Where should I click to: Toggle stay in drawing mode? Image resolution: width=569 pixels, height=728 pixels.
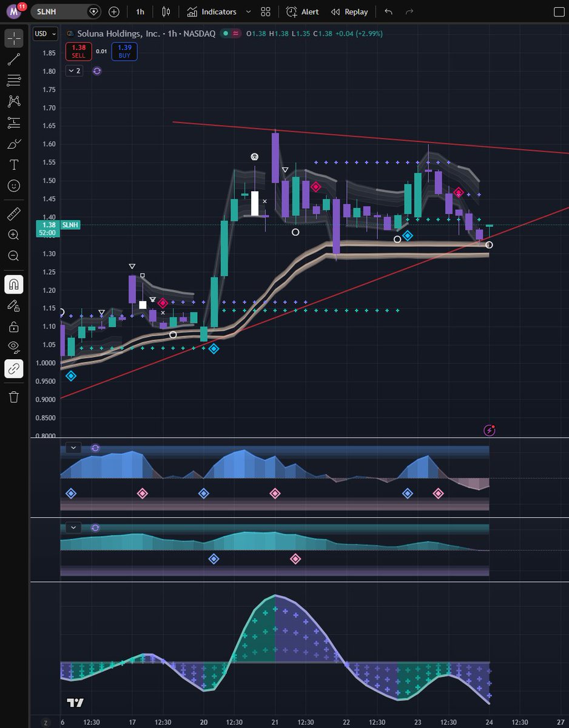14,306
